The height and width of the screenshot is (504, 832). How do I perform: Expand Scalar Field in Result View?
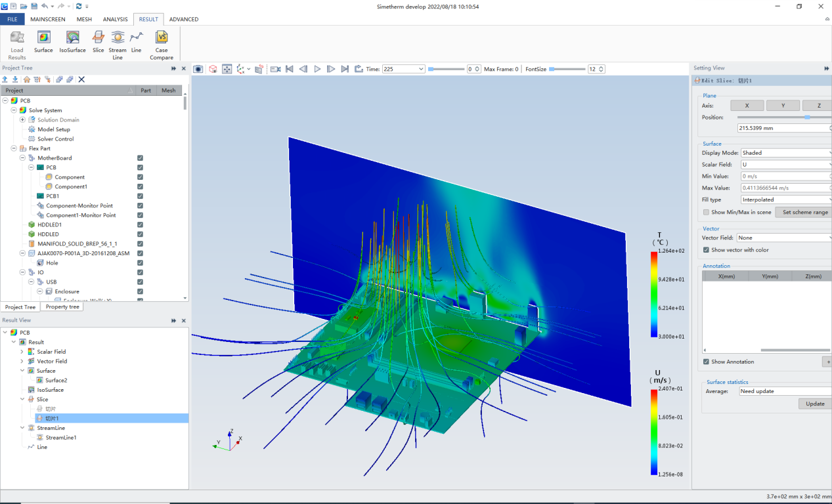pyautogui.click(x=22, y=352)
